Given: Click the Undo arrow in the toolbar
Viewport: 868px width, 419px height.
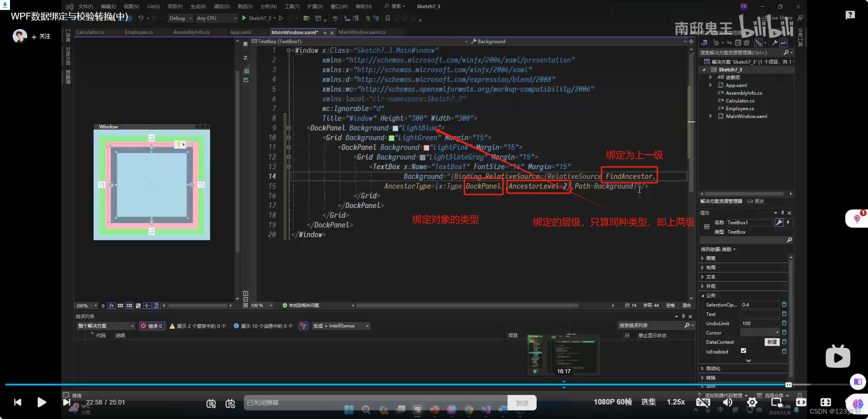Looking at the screenshot, I should click(141, 18).
